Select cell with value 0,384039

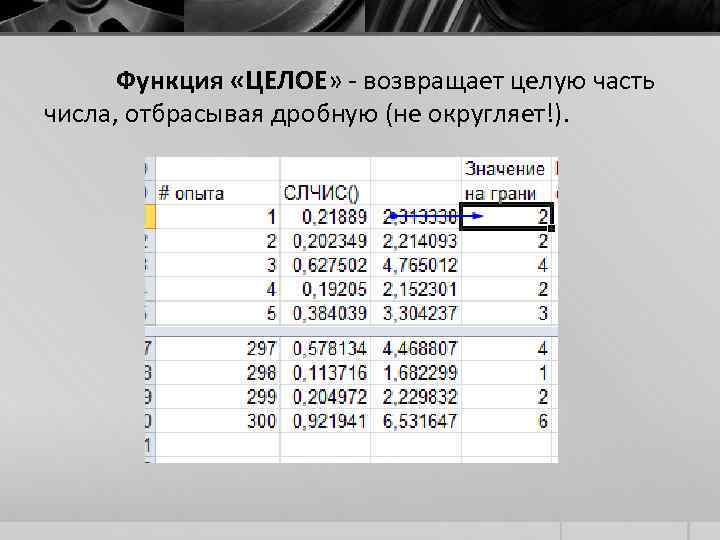click(x=325, y=313)
